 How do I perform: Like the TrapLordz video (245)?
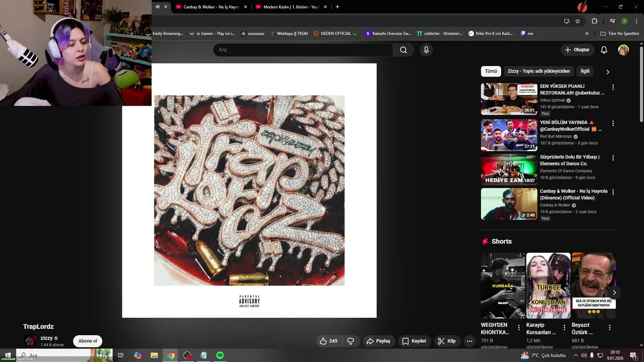(329, 341)
